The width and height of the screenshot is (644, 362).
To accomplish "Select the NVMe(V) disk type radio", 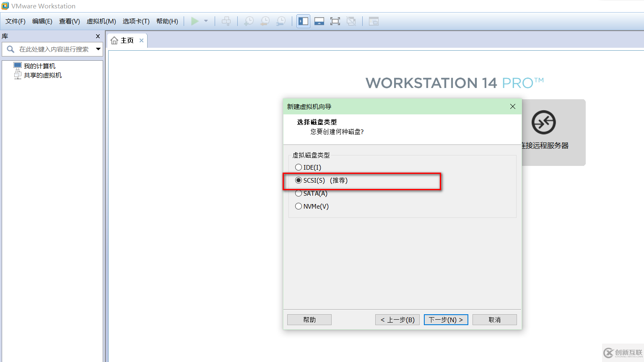I will tap(299, 206).
